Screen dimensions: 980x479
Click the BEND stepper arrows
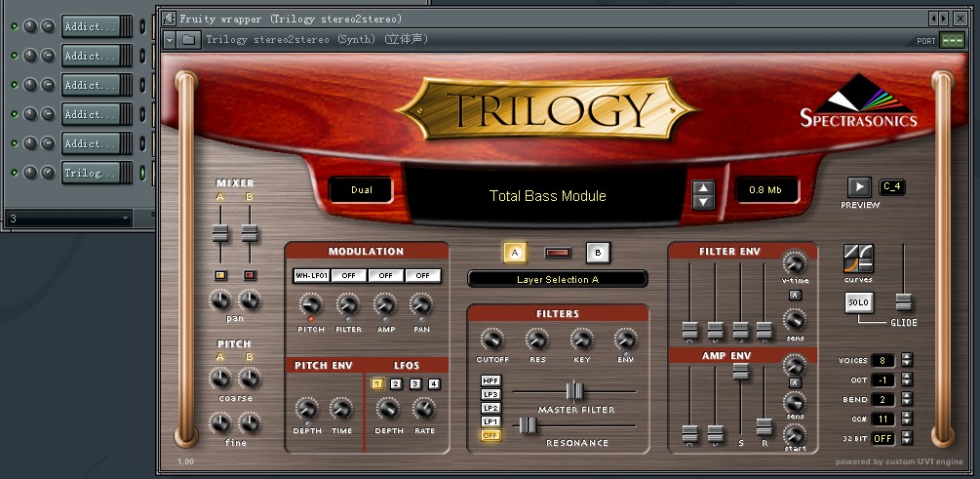tap(906, 399)
